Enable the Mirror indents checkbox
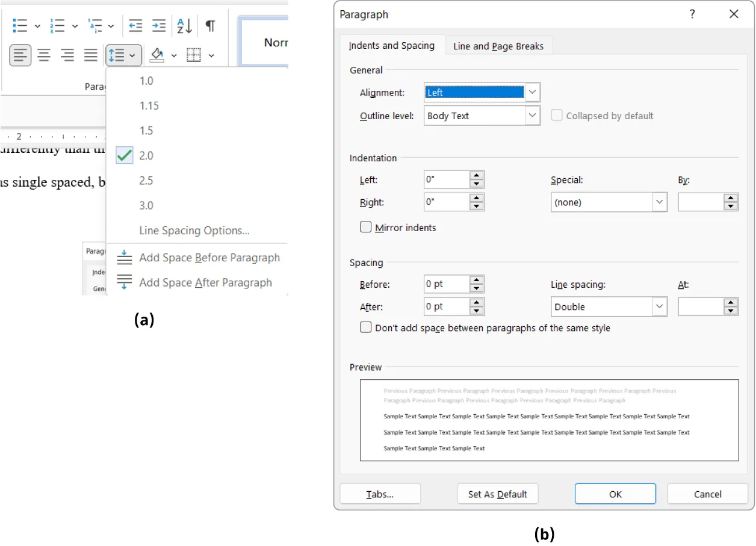Image resolution: width=756 pixels, height=546 pixels. tap(365, 228)
